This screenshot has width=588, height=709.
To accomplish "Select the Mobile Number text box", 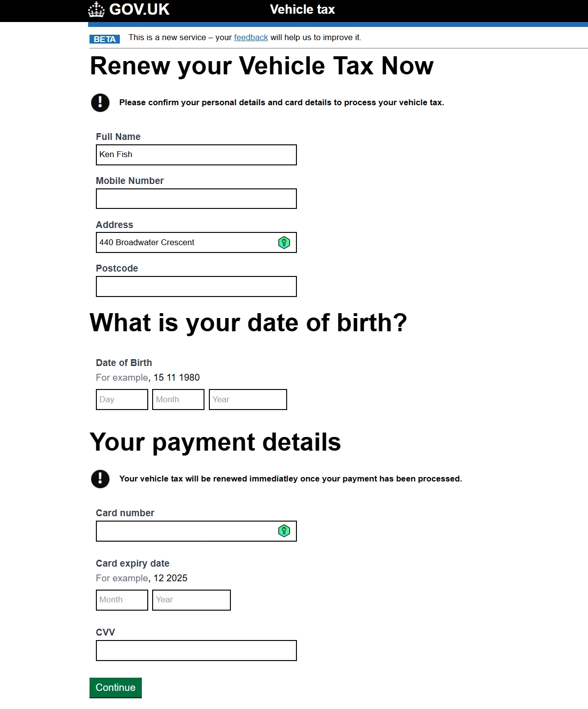I will coord(196,199).
